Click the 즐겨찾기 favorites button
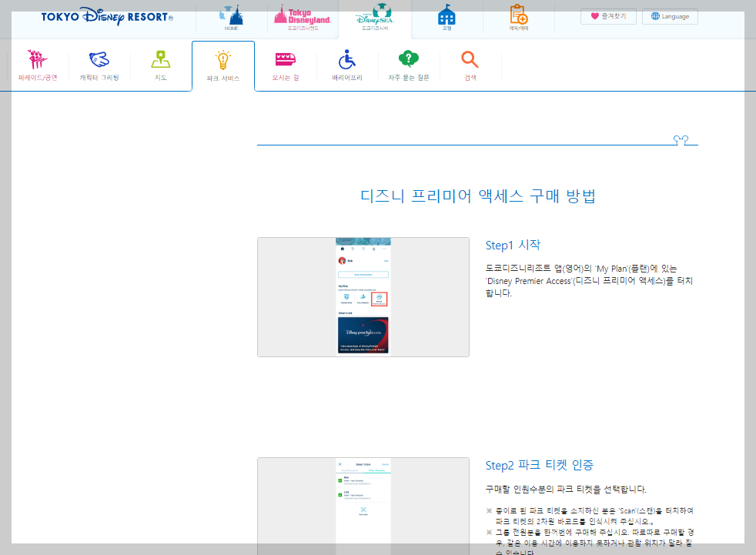 point(608,16)
